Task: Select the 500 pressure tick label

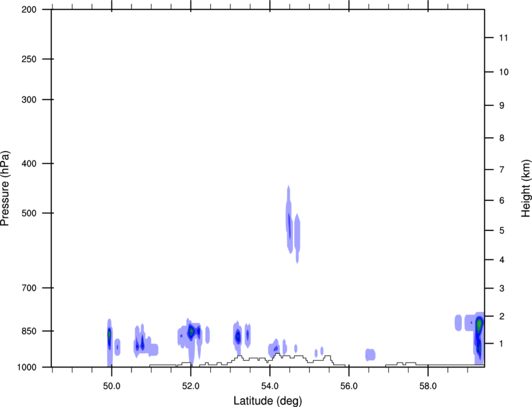Action: pos(29,213)
